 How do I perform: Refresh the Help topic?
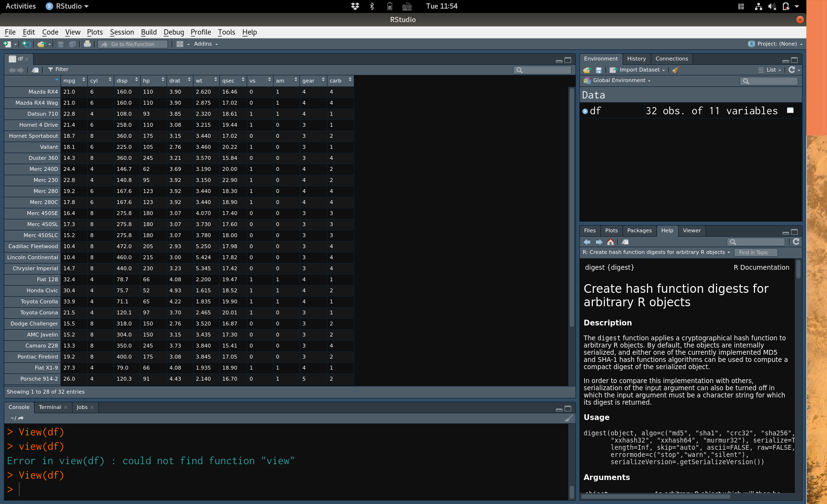click(796, 241)
